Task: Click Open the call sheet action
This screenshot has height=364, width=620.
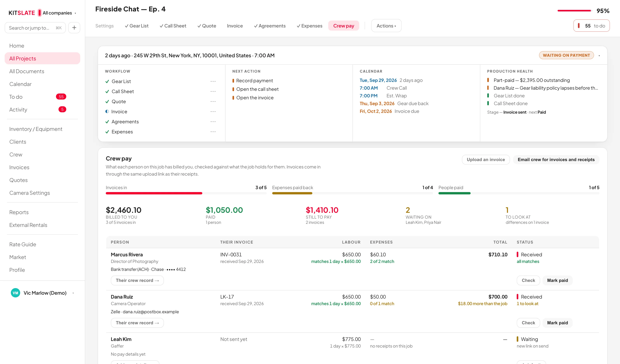Action: (x=257, y=89)
